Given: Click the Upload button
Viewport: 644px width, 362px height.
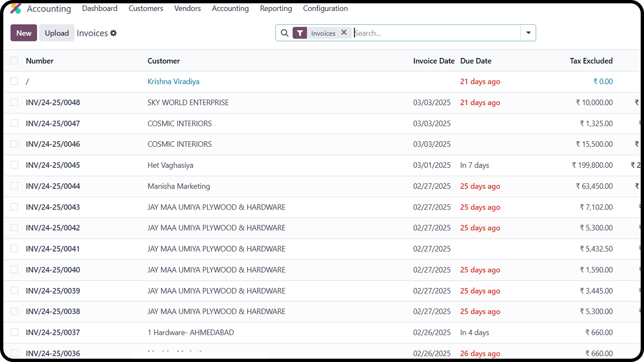Looking at the screenshot, I should pos(57,33).
